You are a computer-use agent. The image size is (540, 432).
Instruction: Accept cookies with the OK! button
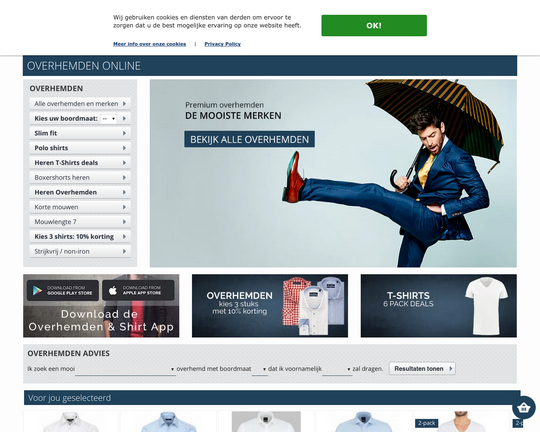tap(374, 25)
